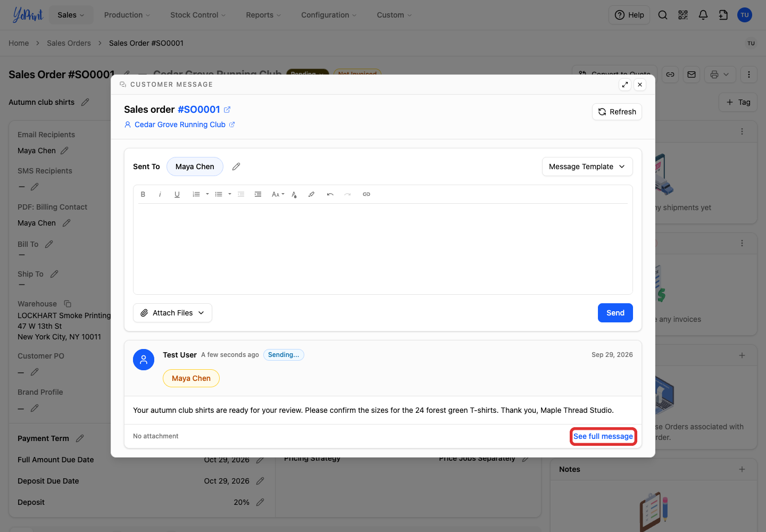
Task: Edit Email Recipients Maya Chen pencil
Action: tap(64, 151)
